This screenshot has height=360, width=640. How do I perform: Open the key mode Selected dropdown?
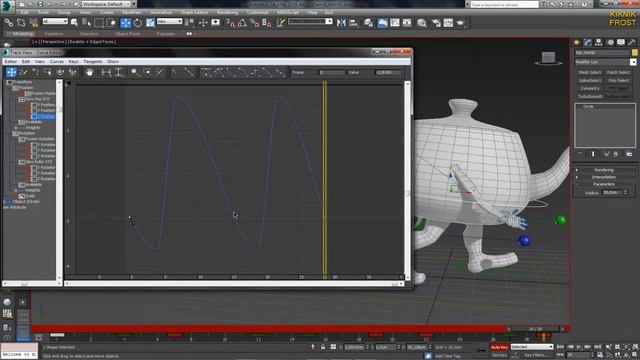[532, 347]
